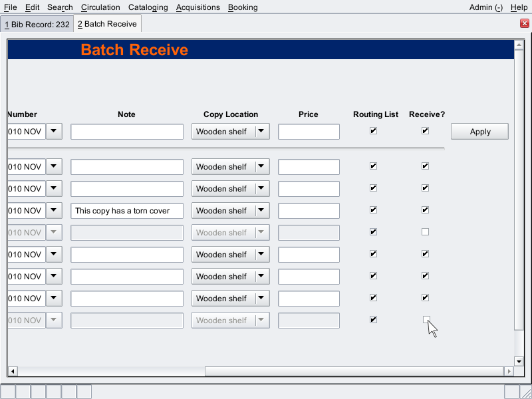The width and height of the screenshot is (532, 399).
Task: Click the vertical scrollbar down arrow
Action: click(x=519, y=361)
